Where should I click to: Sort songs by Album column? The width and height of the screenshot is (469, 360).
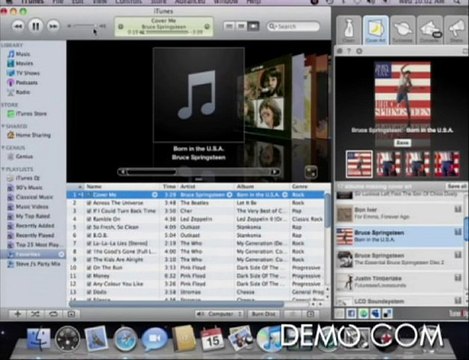coord(262,187)
